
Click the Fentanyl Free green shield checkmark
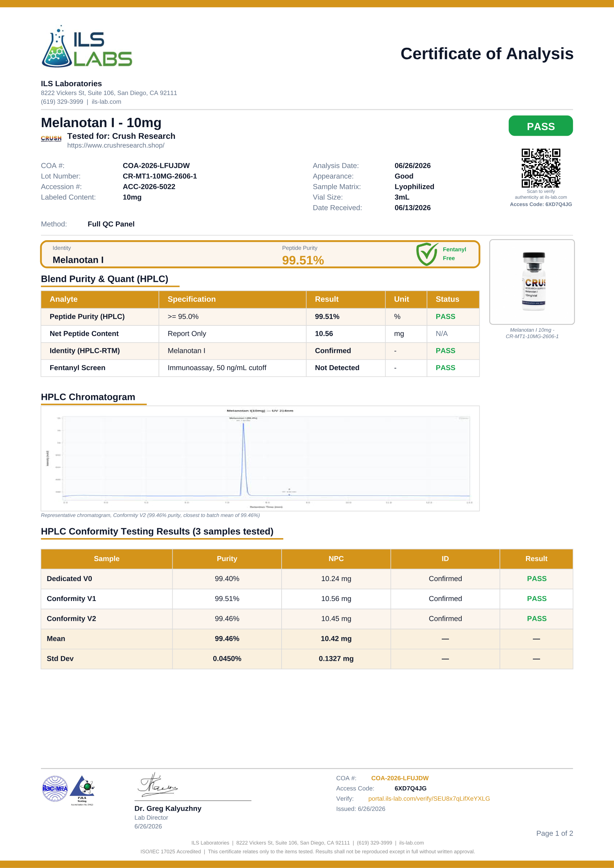(x=427, y=254)
